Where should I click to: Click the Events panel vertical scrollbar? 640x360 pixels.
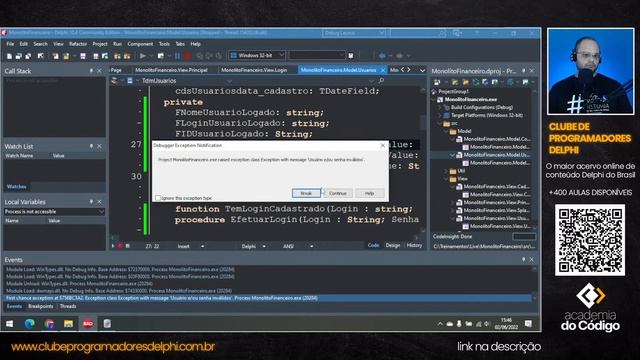[534, 284]
